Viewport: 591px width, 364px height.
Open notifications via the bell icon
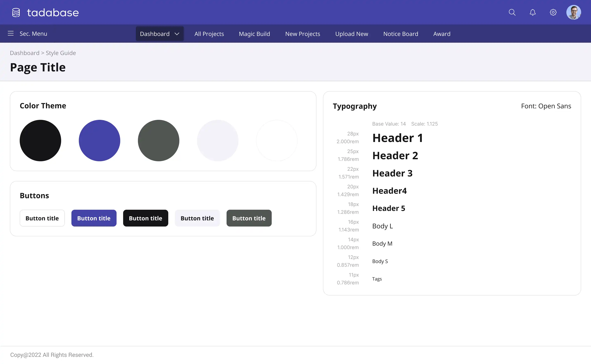click(x=533, y=12)
